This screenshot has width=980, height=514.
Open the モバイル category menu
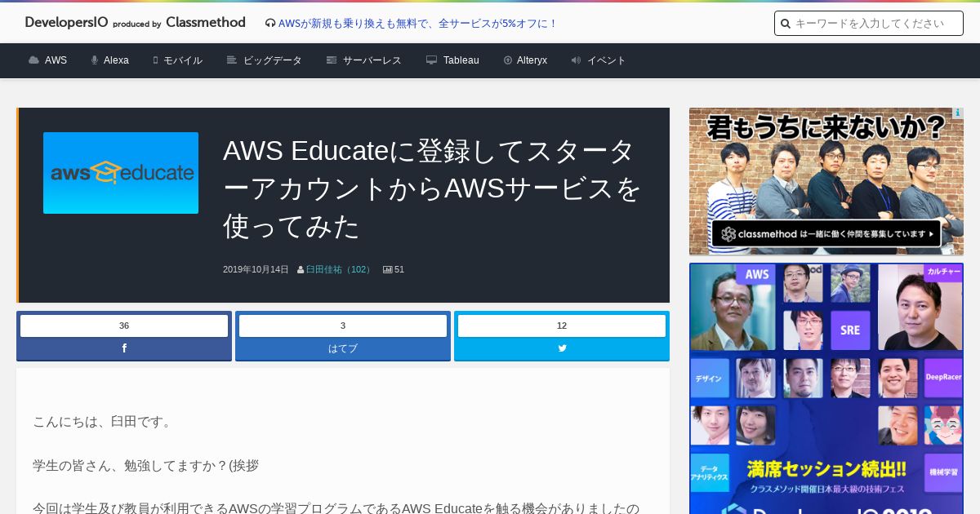[183, 60]
